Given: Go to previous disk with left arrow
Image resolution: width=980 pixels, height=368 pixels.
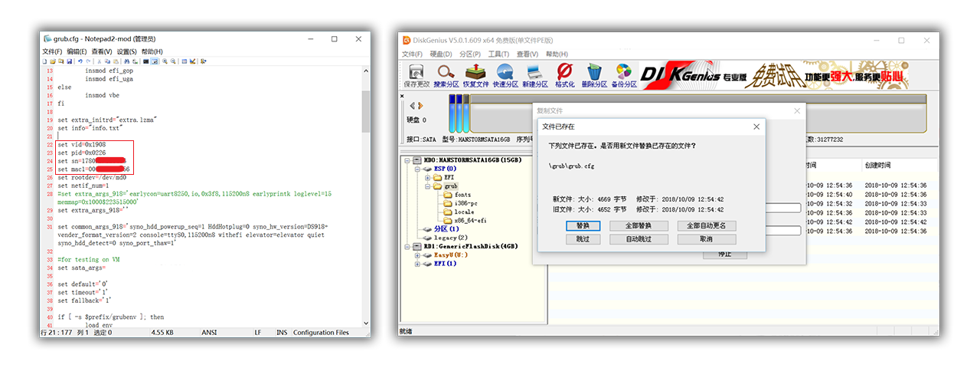Looking at the screenshot, I should [412, 106].
